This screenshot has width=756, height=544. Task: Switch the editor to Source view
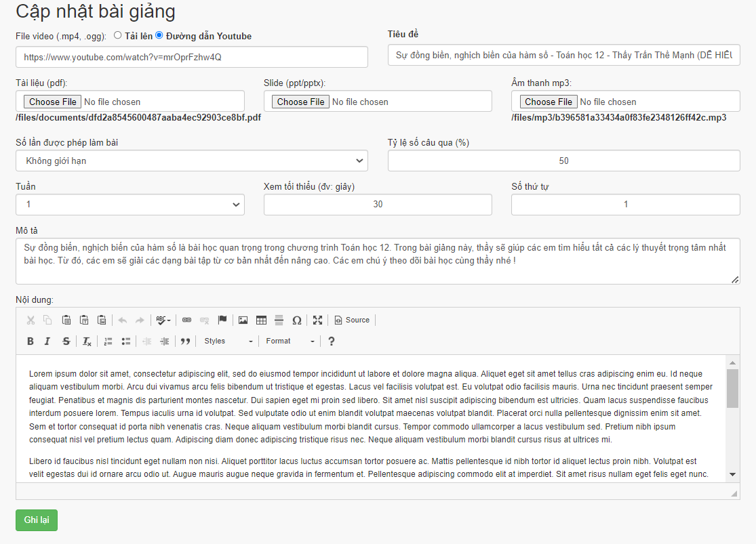point(352,320)
